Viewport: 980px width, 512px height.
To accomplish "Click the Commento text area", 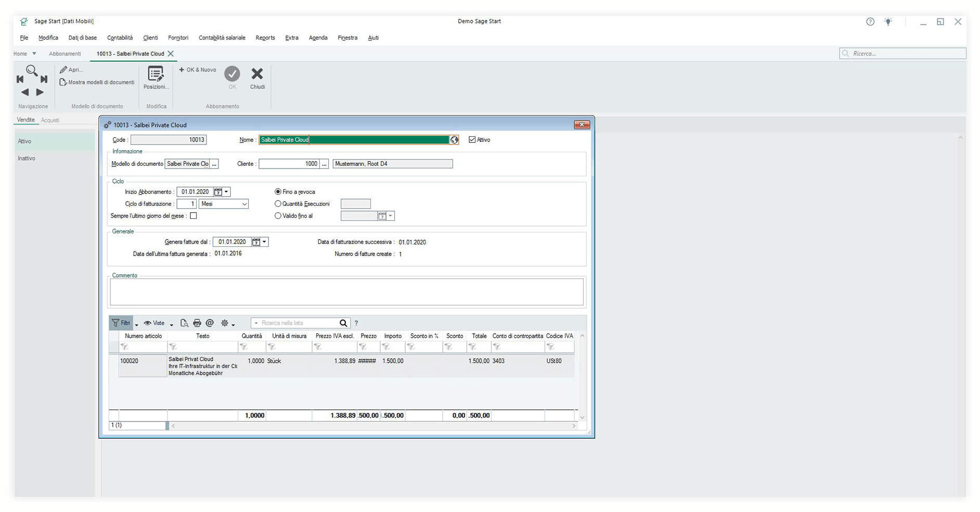I will (346, 292).
